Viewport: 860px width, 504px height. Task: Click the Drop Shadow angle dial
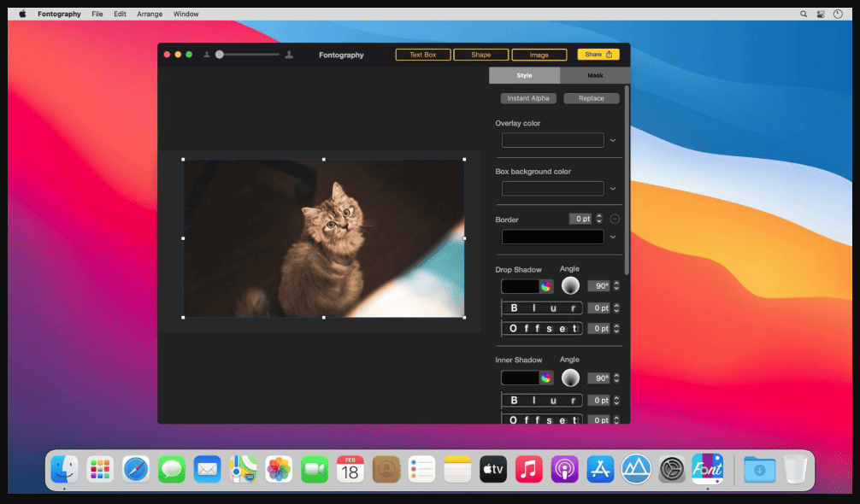point(570,285)
